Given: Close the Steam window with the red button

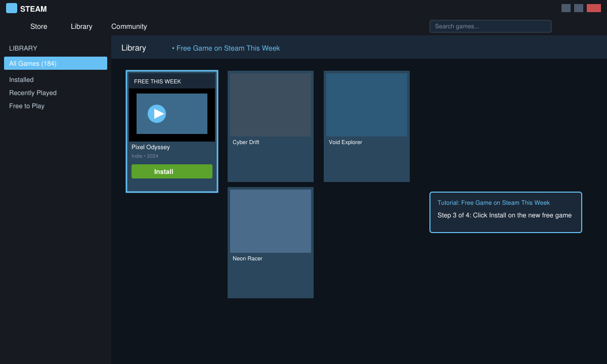Looking at the screenshot, I should 594,8.
